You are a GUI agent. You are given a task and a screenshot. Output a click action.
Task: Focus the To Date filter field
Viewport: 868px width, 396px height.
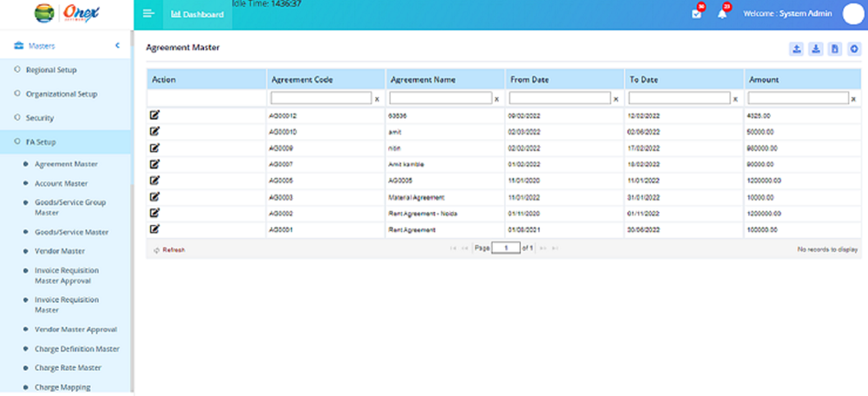[x=680, y=98]
